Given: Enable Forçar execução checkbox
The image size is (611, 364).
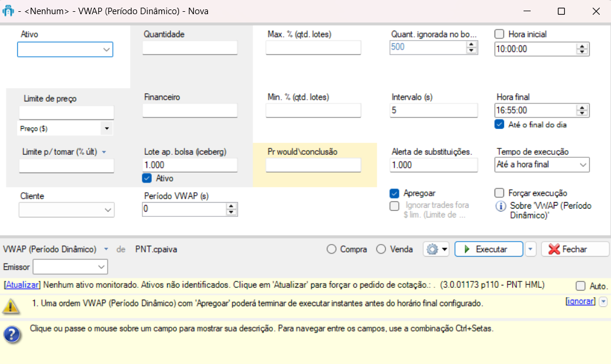Looking at the screenshot, I should pos(499,193).
